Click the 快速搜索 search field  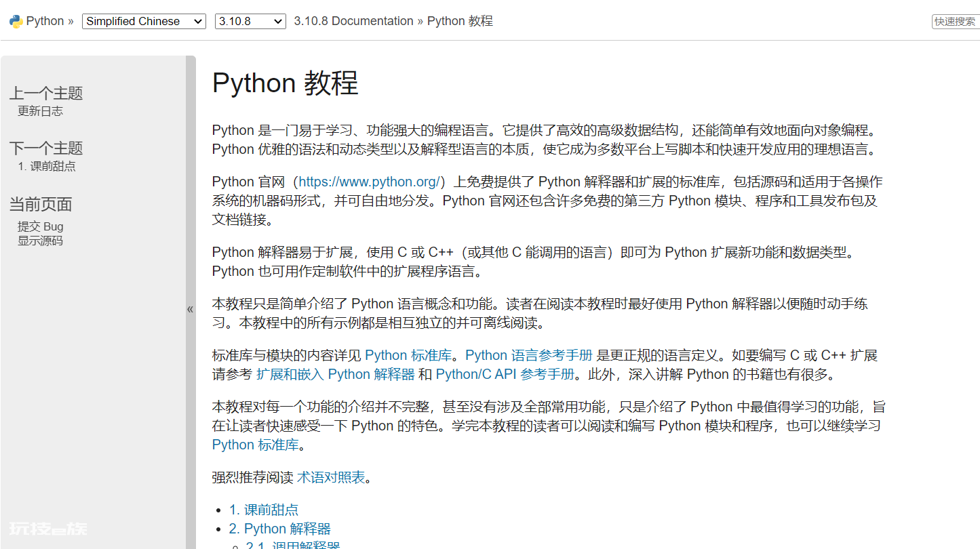pos(956,22)
